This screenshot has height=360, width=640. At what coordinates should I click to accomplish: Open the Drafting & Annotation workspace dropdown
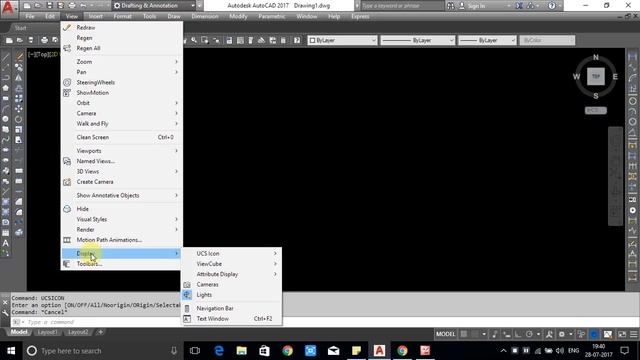click(153, 6)
